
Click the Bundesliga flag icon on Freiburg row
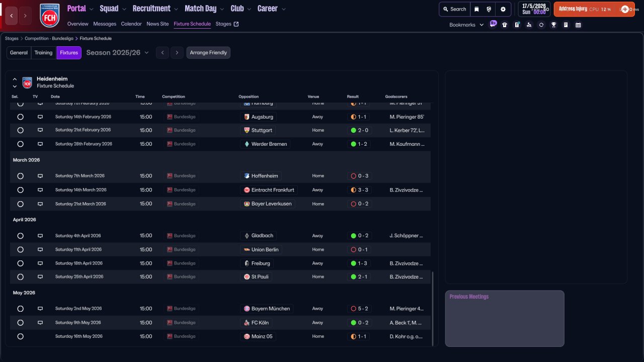pos(170,263)
